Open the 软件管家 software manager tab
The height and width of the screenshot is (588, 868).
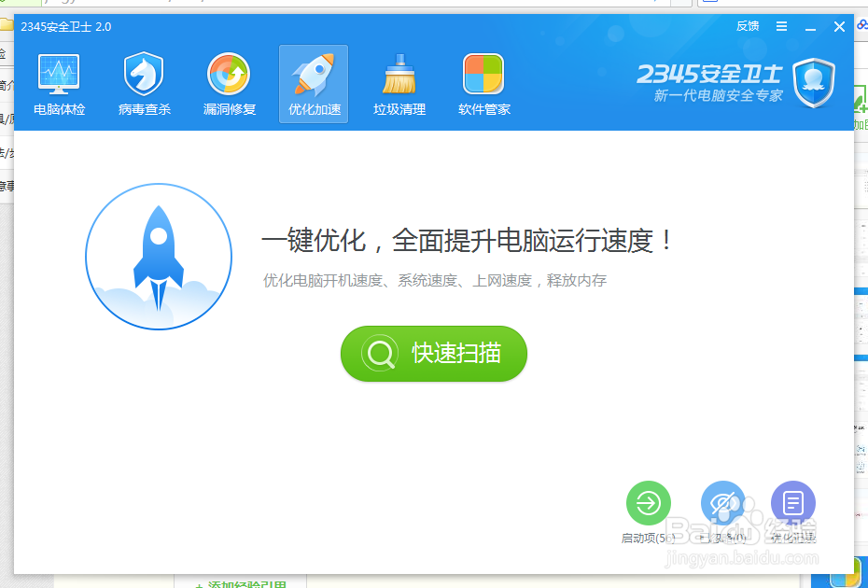point(483,85)
